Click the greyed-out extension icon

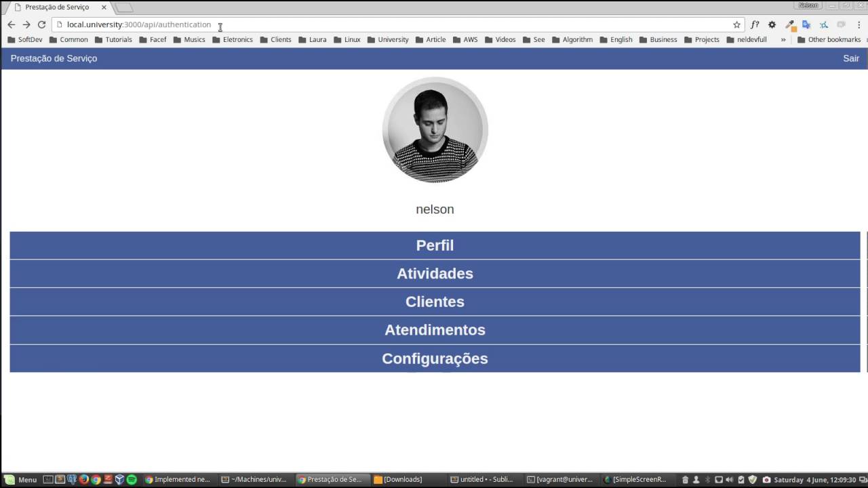841,24
